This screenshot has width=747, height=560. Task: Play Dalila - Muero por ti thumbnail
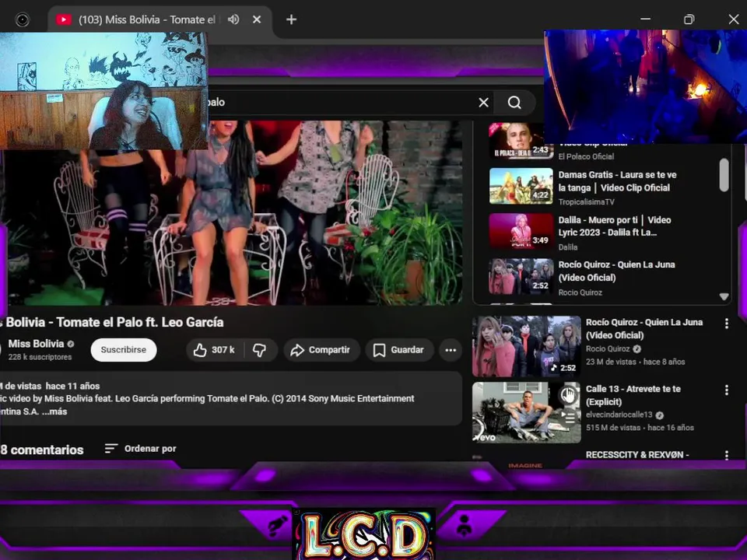[x=521, y=232]
